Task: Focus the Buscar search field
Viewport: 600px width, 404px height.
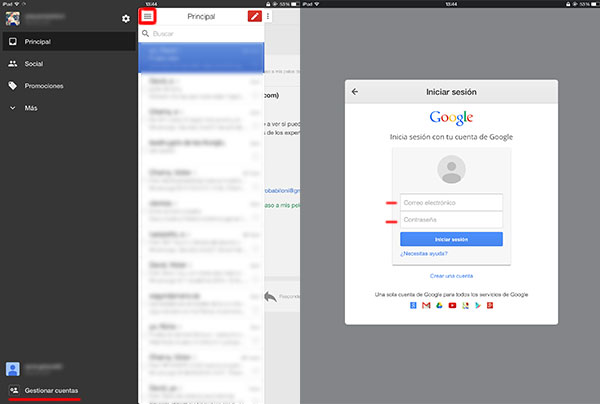Action: (x=201, y=34)
